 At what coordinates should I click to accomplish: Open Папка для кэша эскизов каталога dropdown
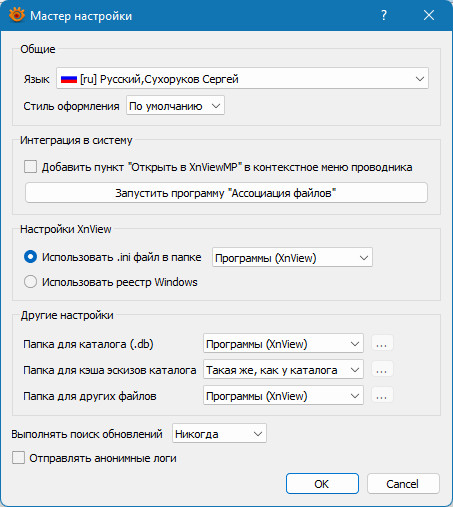pos(283,369)
